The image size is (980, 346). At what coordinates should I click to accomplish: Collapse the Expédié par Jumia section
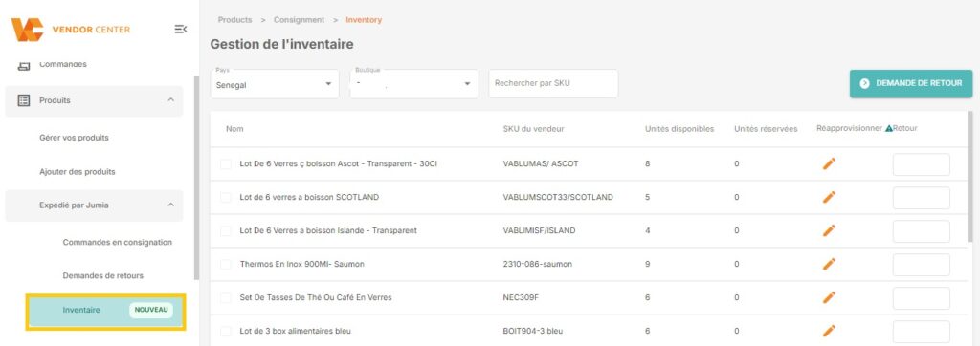pos(170,205)
